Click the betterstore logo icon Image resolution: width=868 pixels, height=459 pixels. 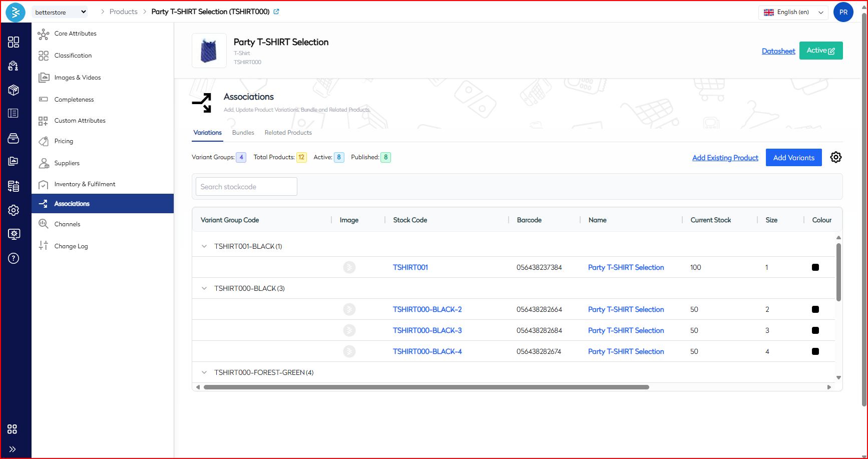(16, 12)
